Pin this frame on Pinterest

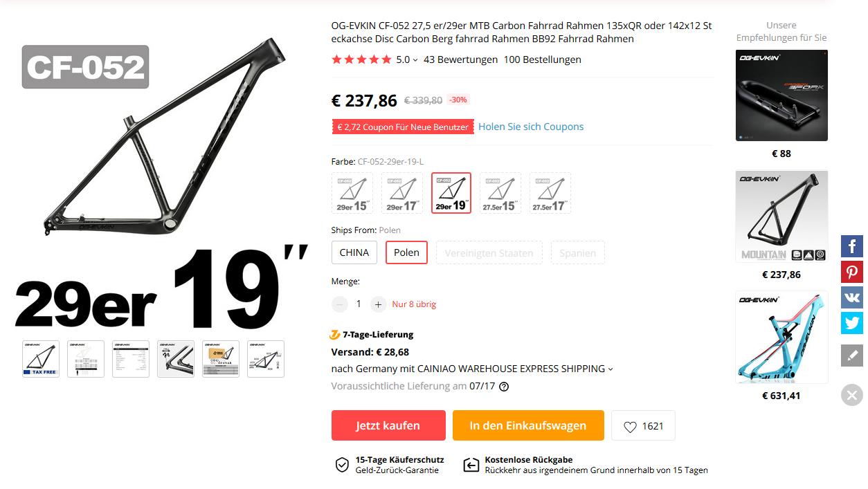[x=852, y=272]
